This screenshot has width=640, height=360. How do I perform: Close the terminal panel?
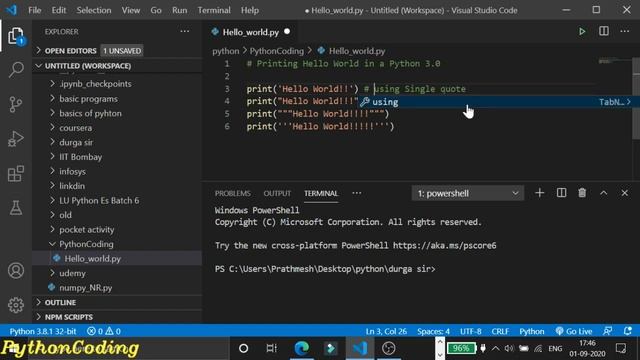624,193
